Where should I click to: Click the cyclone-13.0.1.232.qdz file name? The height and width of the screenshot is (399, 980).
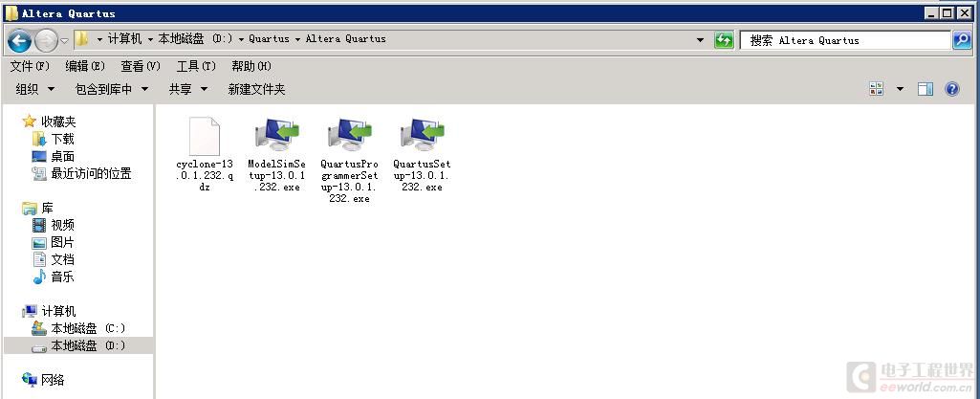(x=205, y=175)
